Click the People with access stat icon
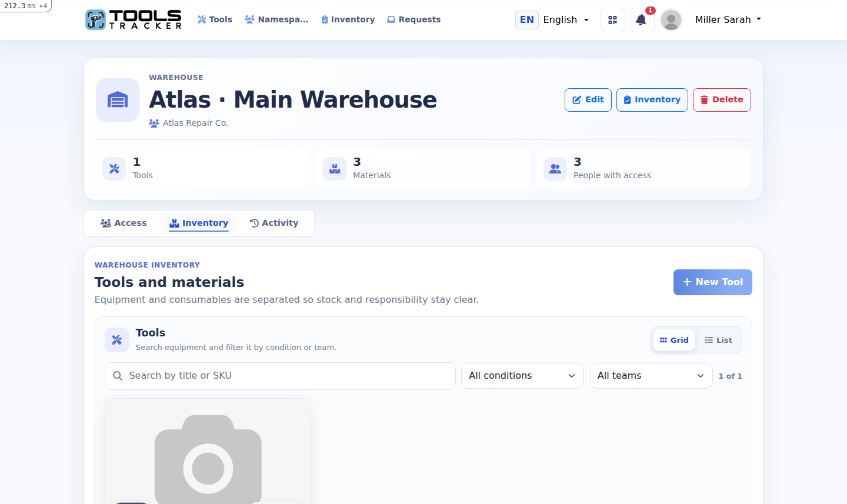The image size is (847, 504). coord(555,169)
